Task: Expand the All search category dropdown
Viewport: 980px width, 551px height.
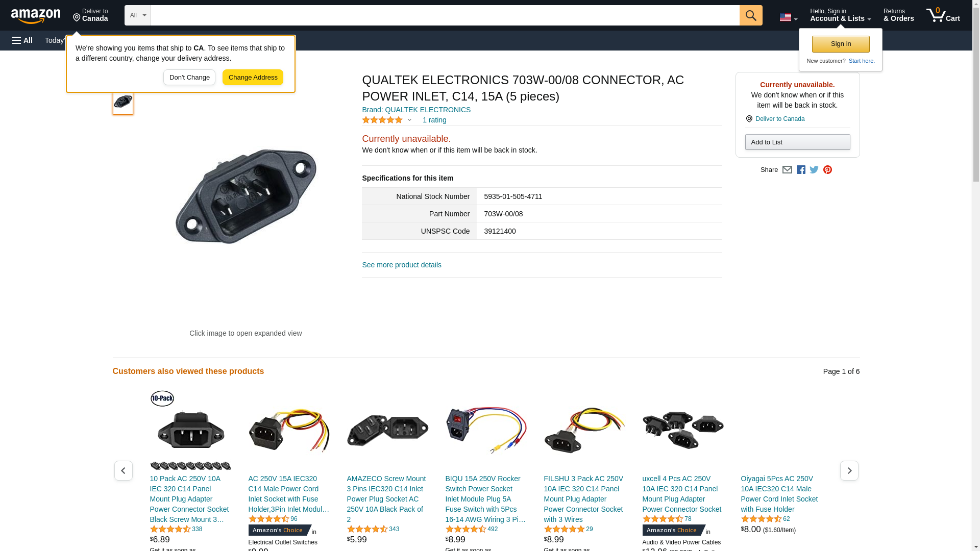Action: point(138,15)
